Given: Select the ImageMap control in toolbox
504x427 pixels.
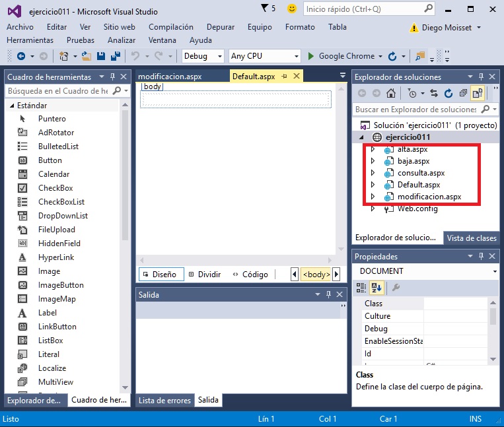Looking at the screenshot, I should tap(57, 299).
